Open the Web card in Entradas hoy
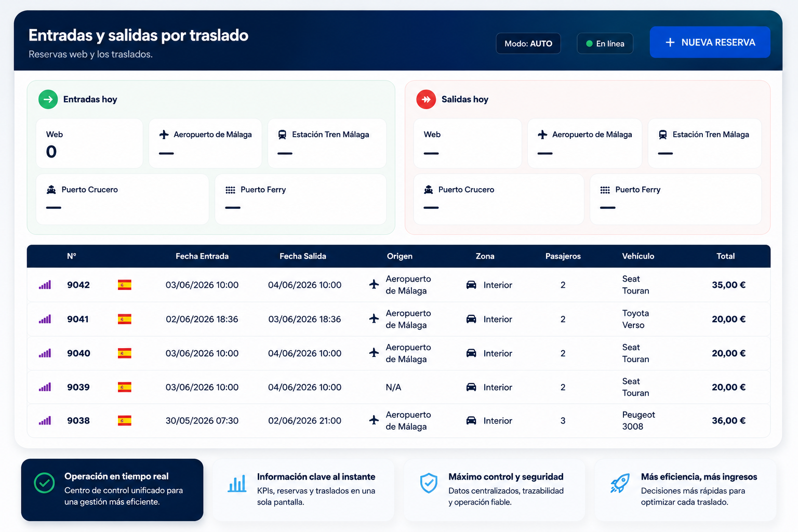The height and width of the screenshot is (532, 798). click(89, 143)
